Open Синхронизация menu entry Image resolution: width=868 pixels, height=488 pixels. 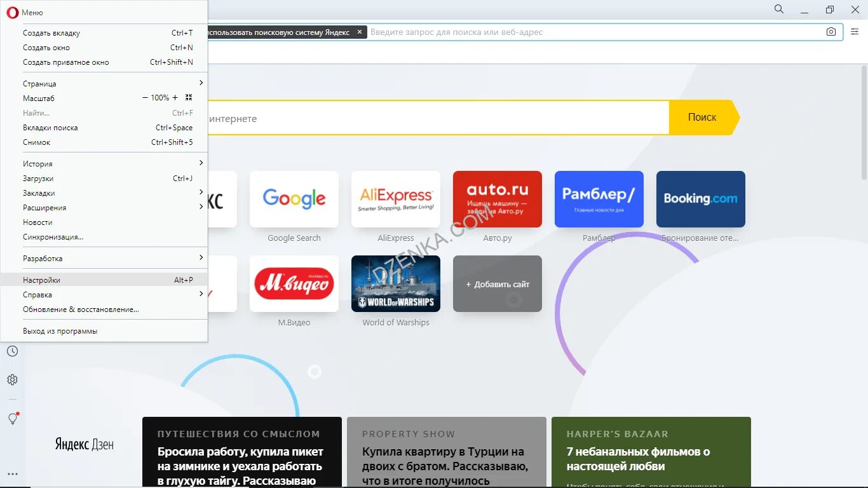click(x=104, y=237)
